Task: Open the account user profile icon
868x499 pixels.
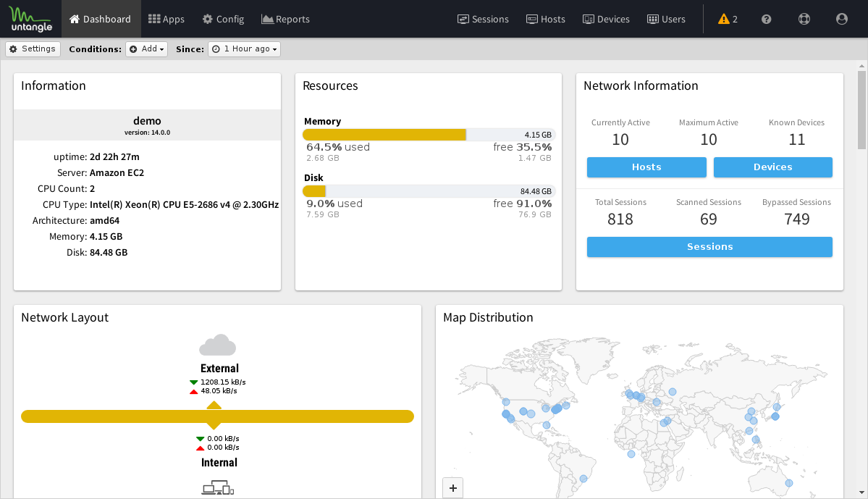Action: coord(842,19)
